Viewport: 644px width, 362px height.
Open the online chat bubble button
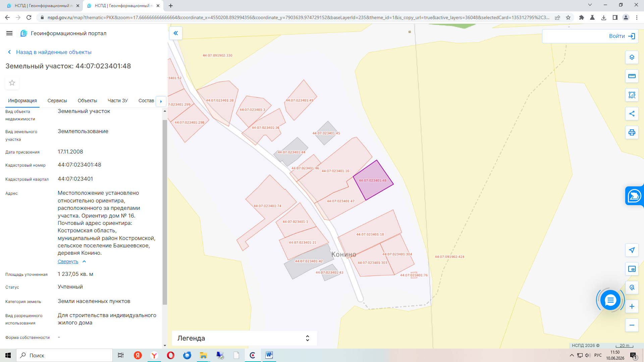pyautogui.click(x=610, y=300)
